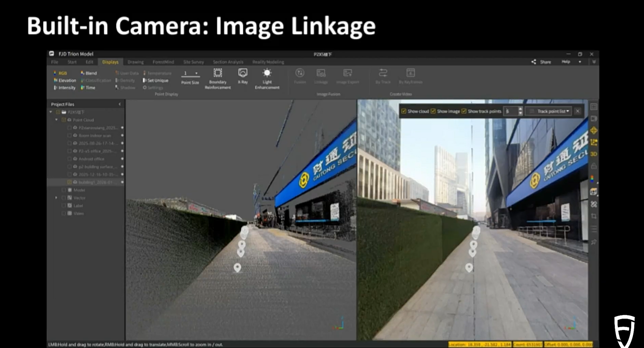The height and width of the screenshot is (348, 644).
Task: Switch to the Drawing tab
Action: 135,62
